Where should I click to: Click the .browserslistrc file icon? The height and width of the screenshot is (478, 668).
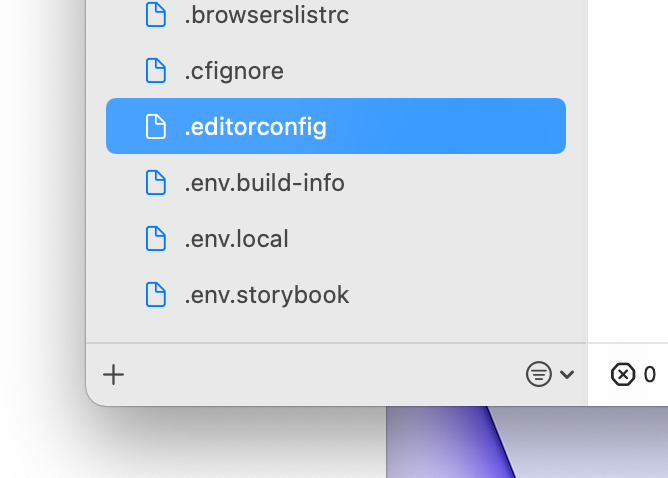(x=155, y=15)
